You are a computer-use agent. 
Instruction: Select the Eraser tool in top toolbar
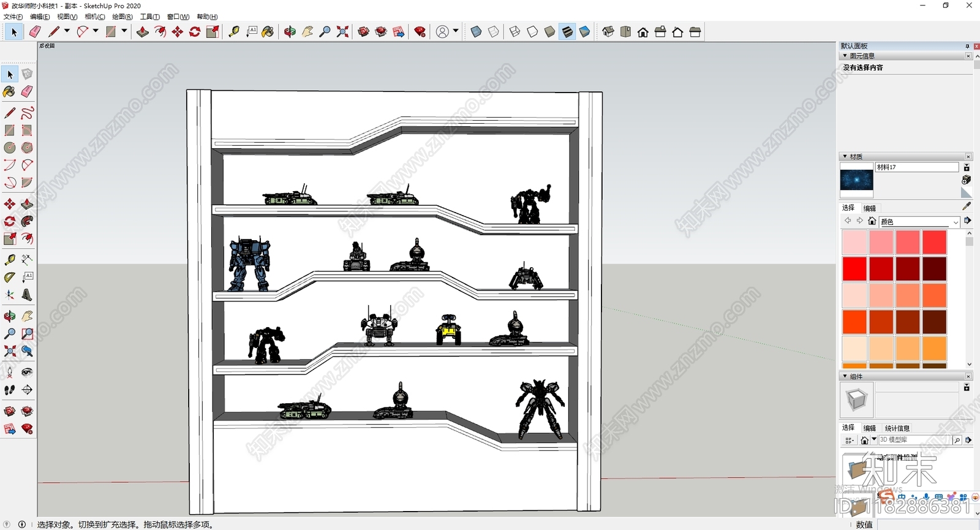tap(35, 32)
